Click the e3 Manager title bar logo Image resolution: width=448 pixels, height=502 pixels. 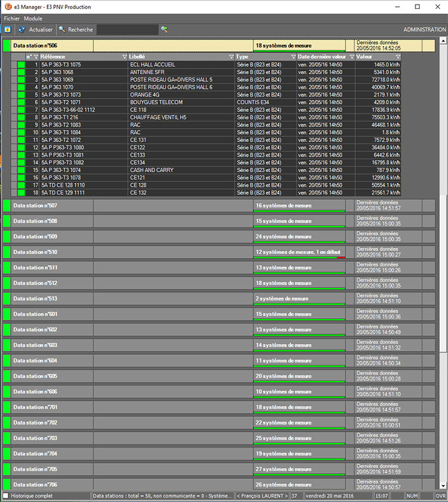(7, 7)
